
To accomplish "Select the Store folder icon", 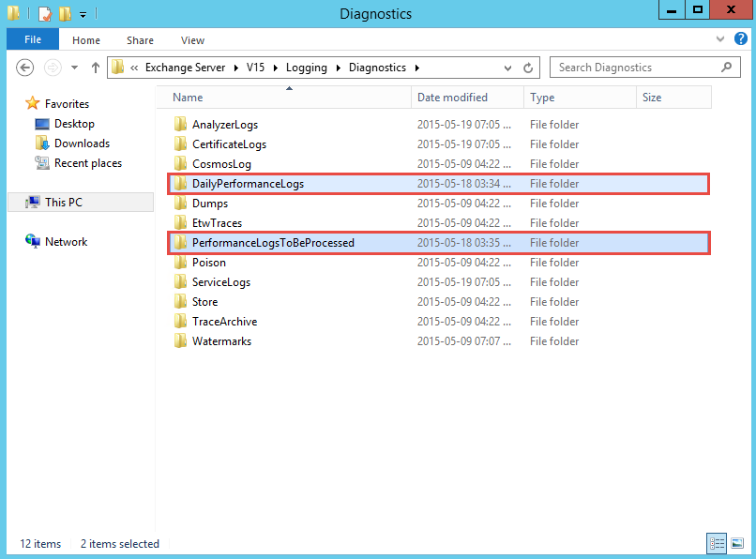I will click(x=180, y=301).
